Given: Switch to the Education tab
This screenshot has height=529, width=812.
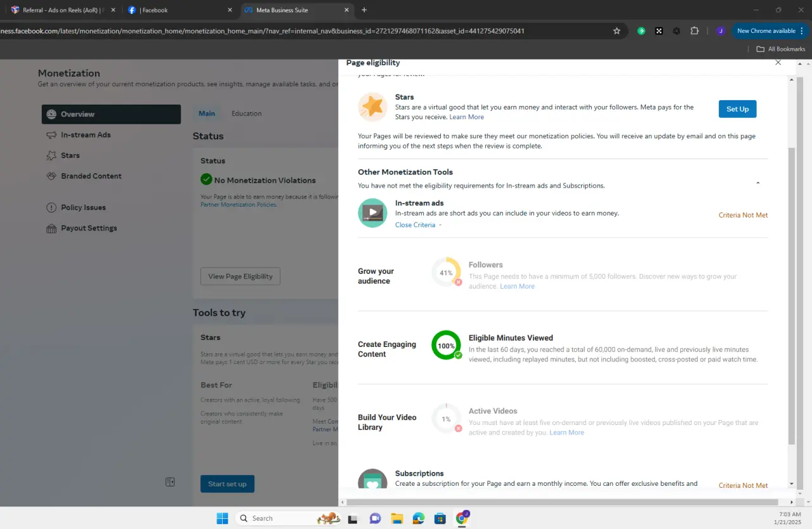Looking at the screenshot, I should point(246,114).
